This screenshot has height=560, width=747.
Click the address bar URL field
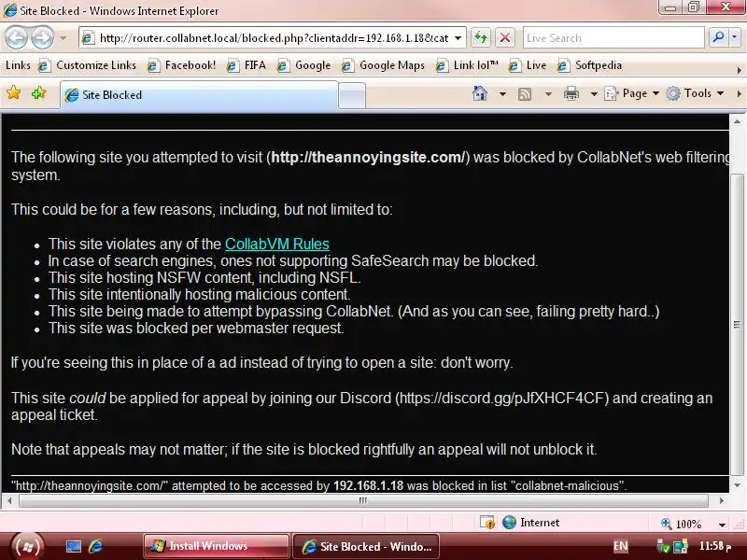point(273,38)
